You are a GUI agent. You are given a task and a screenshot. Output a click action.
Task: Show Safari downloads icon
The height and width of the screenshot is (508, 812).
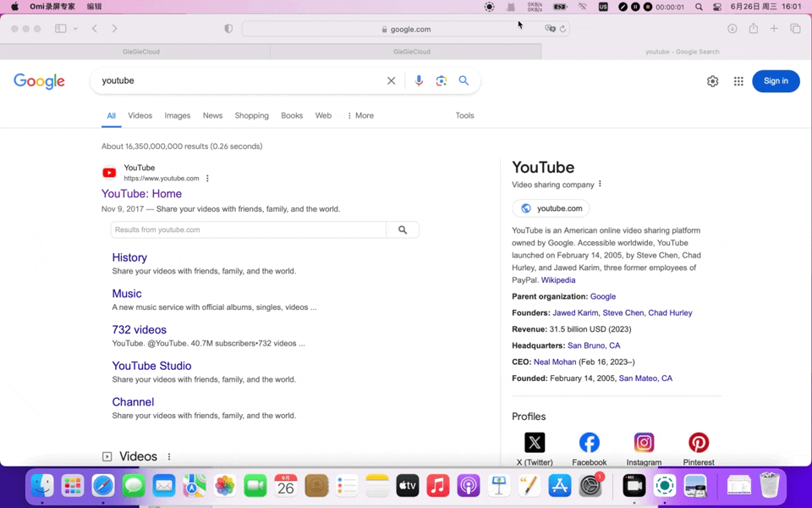coord(732,29)
